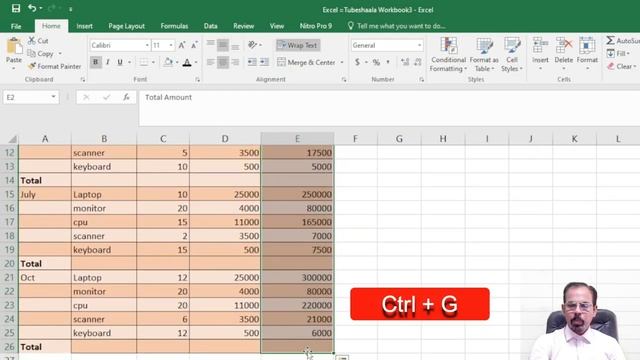The image size is (640, 360).
Task: Click the Name Box showing E2
Action: (31, 97)
